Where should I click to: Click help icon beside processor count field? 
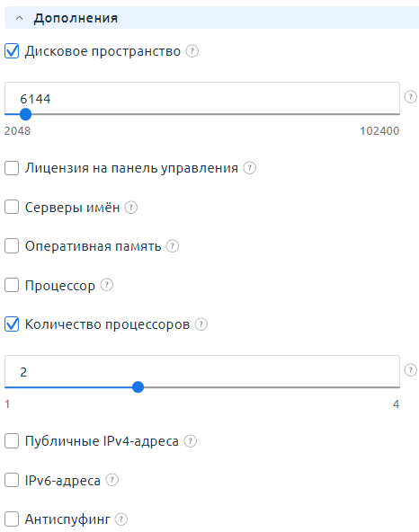411,370
